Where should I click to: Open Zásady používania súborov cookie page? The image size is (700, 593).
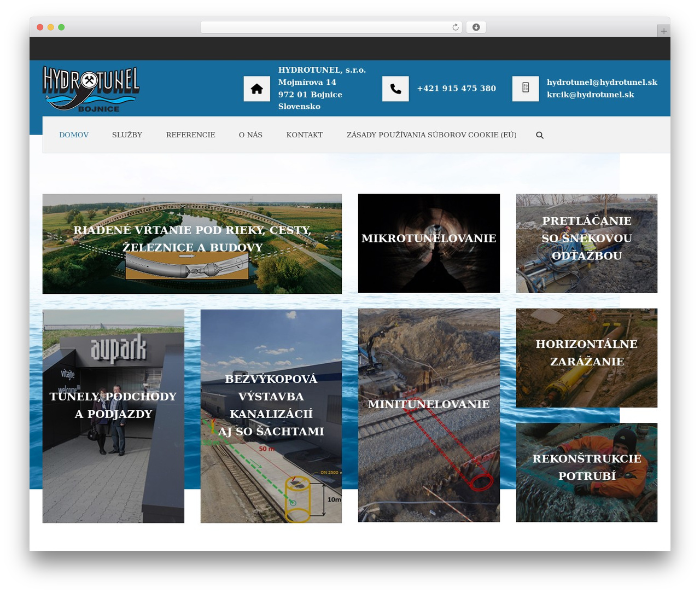coord(431,135)
